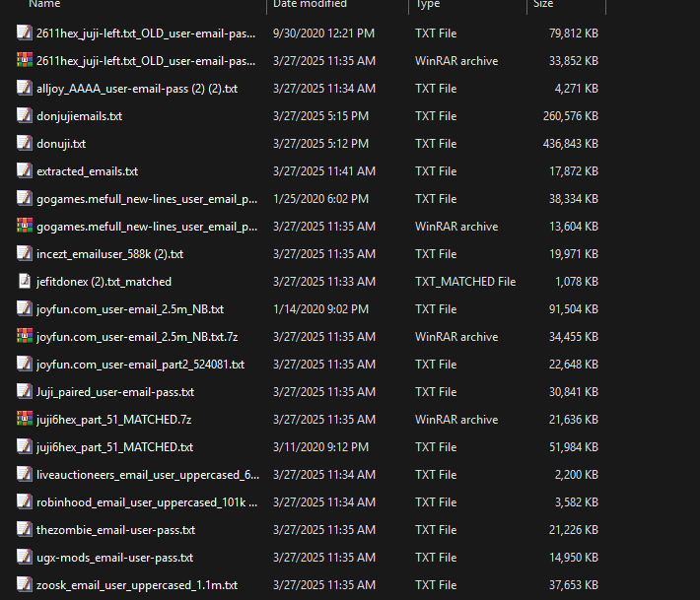Click the joyfun.com_user-email_2.5m_NB.txt text file icon
The width and height of the screenshot is (700, 600).
pos(24,308)
